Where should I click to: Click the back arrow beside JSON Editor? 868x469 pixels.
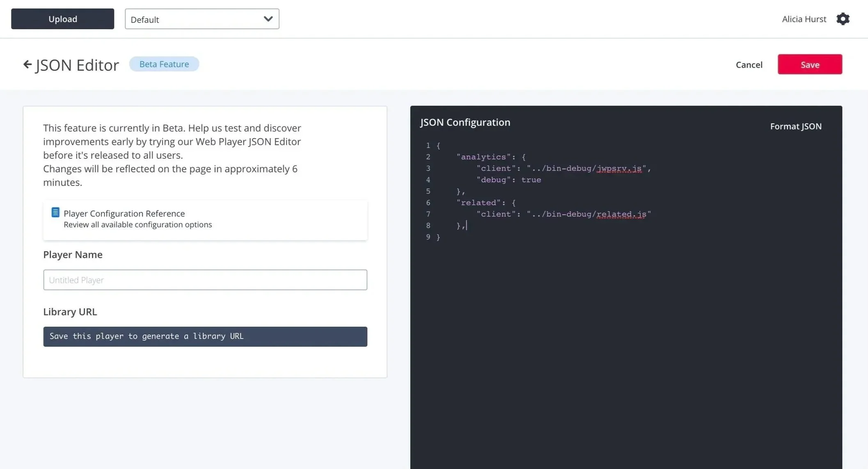click(x=27, y=64)
